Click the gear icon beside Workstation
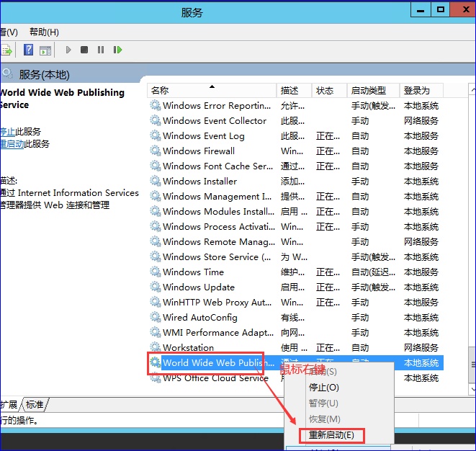The image size is (476, 451). [x=156, y=347]
